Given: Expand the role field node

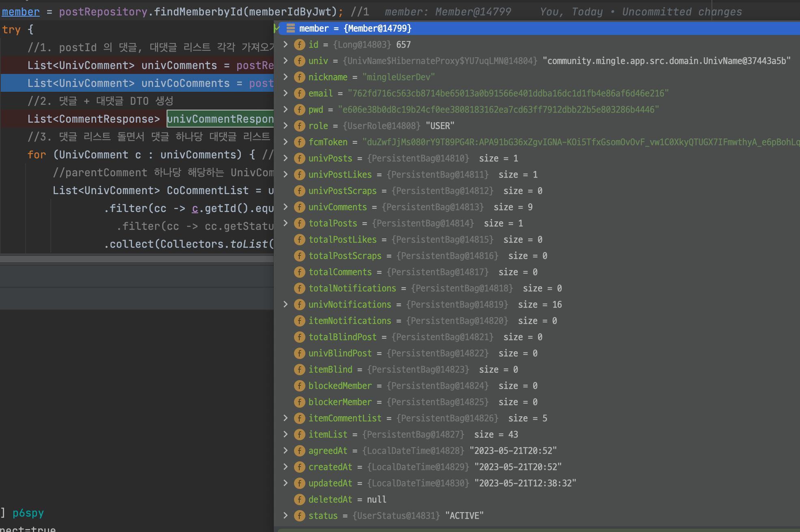Looking at the screenshot, I should 285,125.
